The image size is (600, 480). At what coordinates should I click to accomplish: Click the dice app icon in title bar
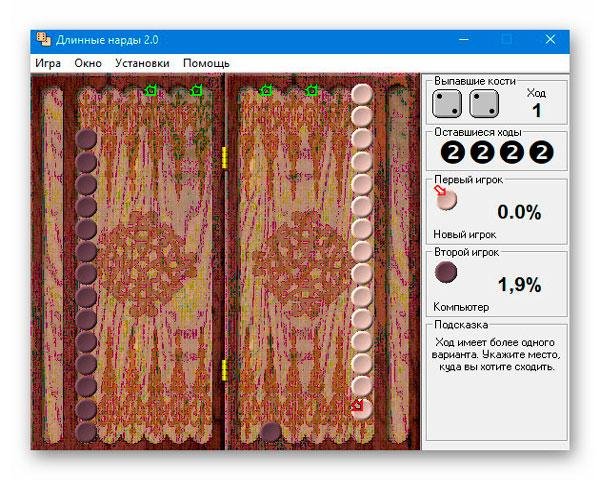click(x=43, y=40)
